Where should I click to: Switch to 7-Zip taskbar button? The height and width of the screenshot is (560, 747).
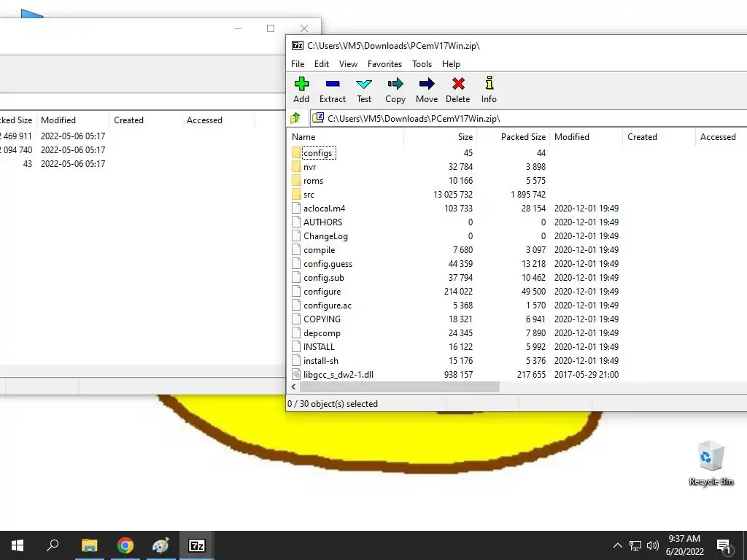tap(197, 545)
